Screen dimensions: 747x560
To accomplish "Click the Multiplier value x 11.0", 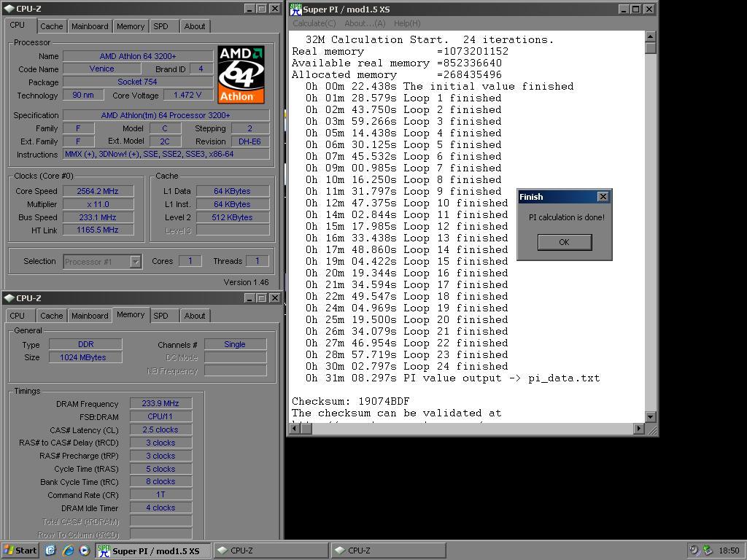I will 98,204.
